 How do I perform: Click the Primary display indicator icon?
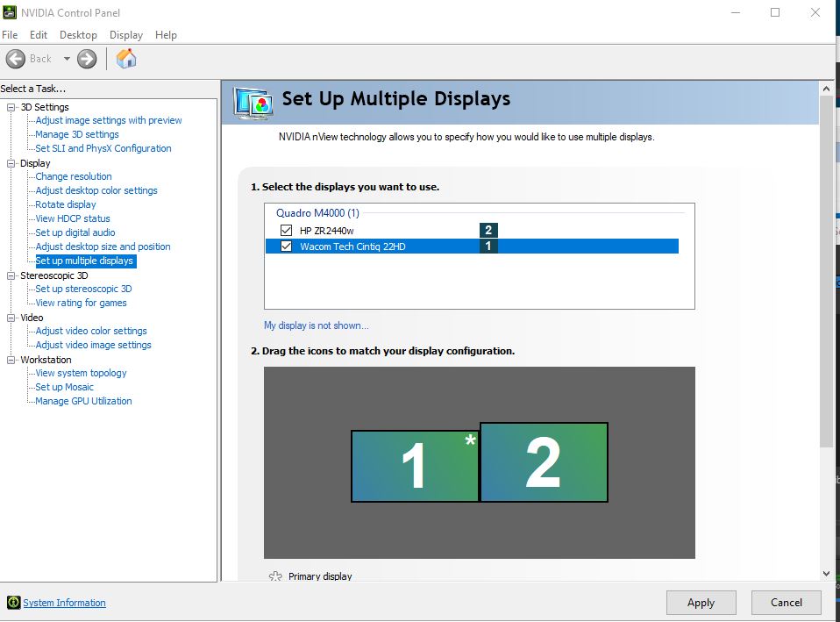click(274, 576)
